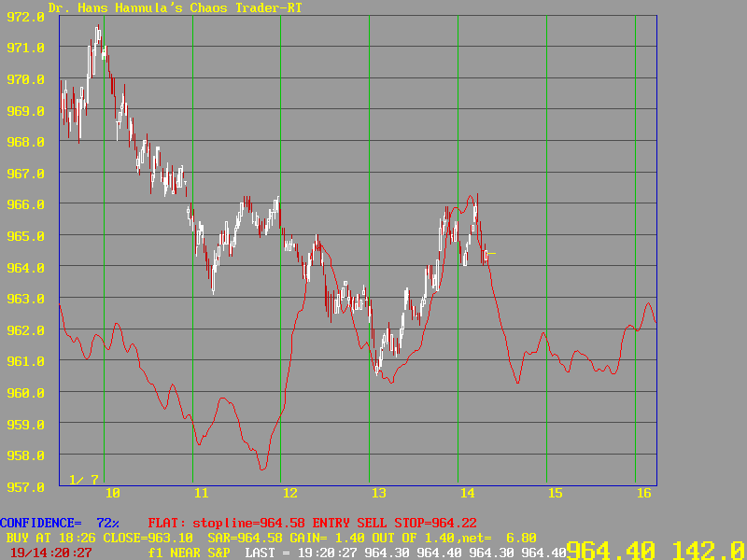This screenshot has width=747, height=560.
Task: Select the "LAST = 19:20:27" text
Action: pos(302,553)
